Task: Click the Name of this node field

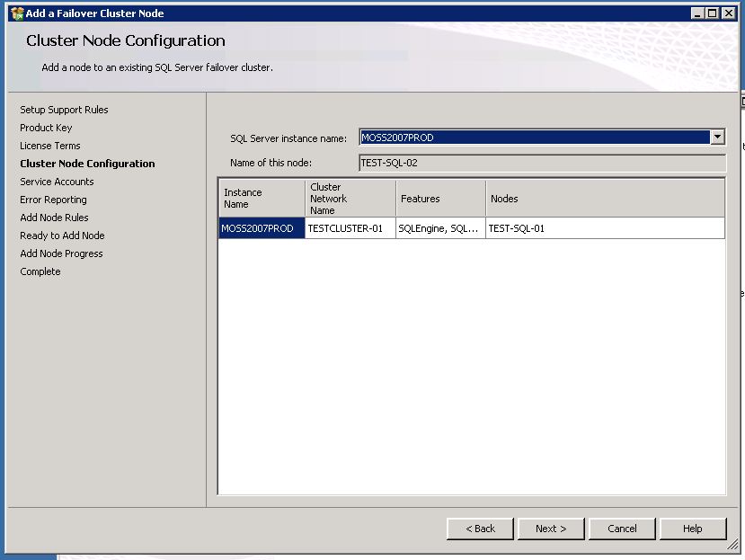Action: [542, 163]
